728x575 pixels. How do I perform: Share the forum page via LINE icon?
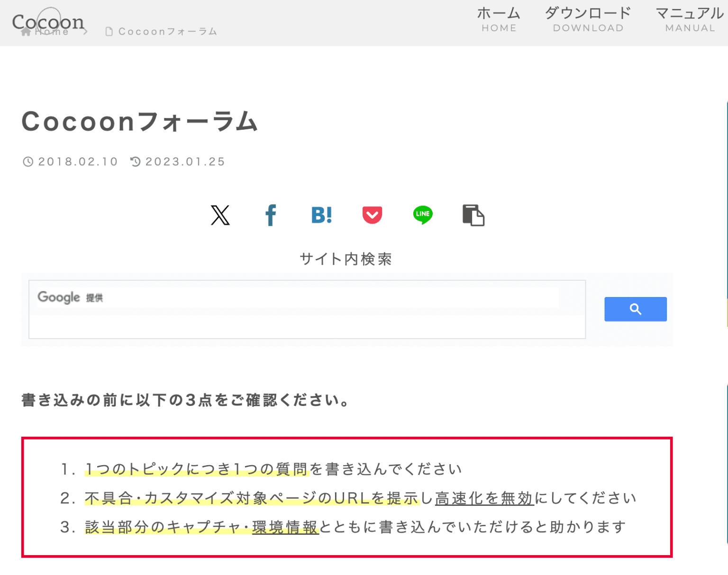(422, 216)
